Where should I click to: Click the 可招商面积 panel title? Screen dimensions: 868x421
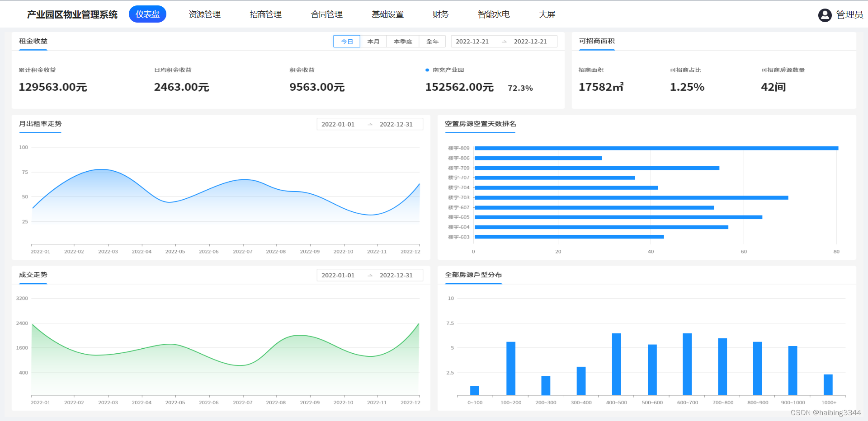coord(597,41)
